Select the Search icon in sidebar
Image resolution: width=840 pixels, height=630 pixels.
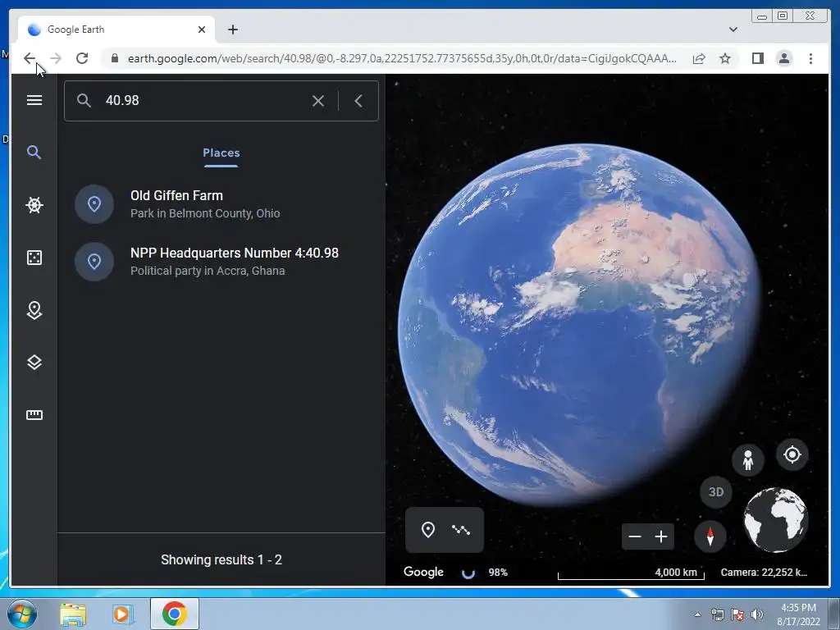pyautogui.click(x=34, y=152)
